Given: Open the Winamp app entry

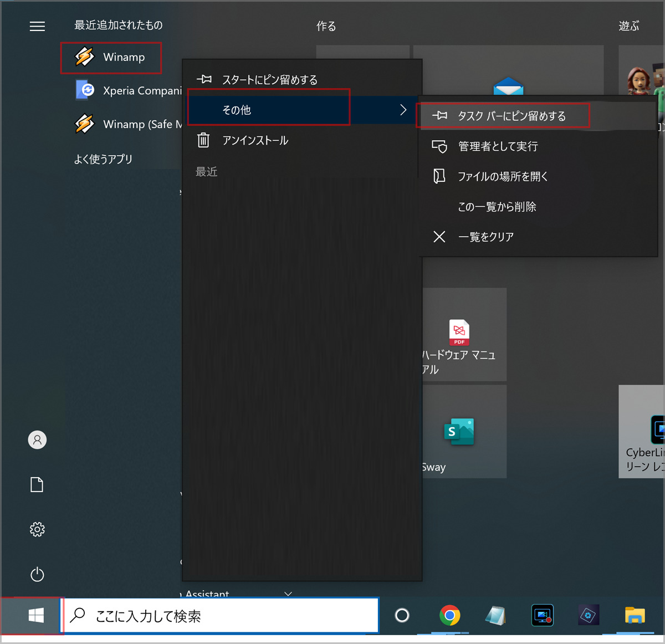Looking at the screenshot, I should tap(111, 58).
